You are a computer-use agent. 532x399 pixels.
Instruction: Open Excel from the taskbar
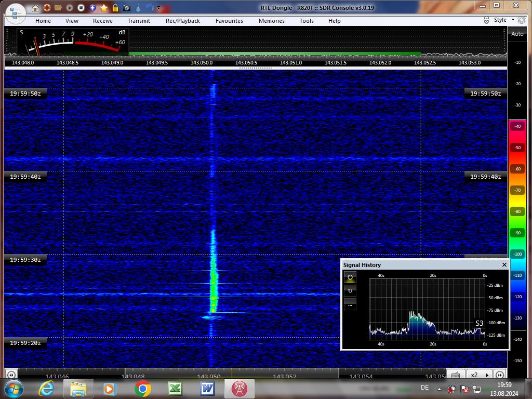[x=175, y=389]
